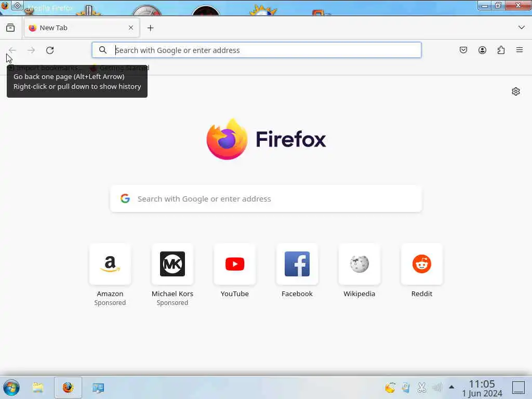Click the Firefox taskbar button
The height and width of the screenshot is (399, 532).
[x=68, y=388]
